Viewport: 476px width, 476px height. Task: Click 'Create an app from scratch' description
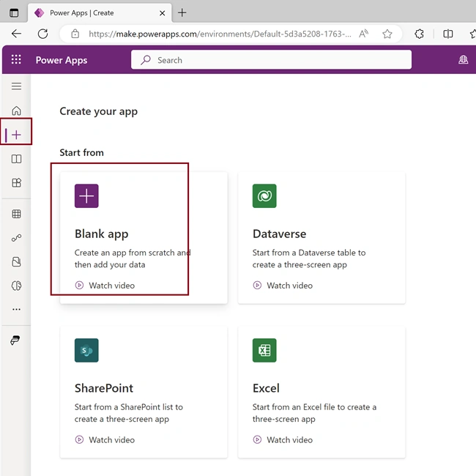click(133, 259)
